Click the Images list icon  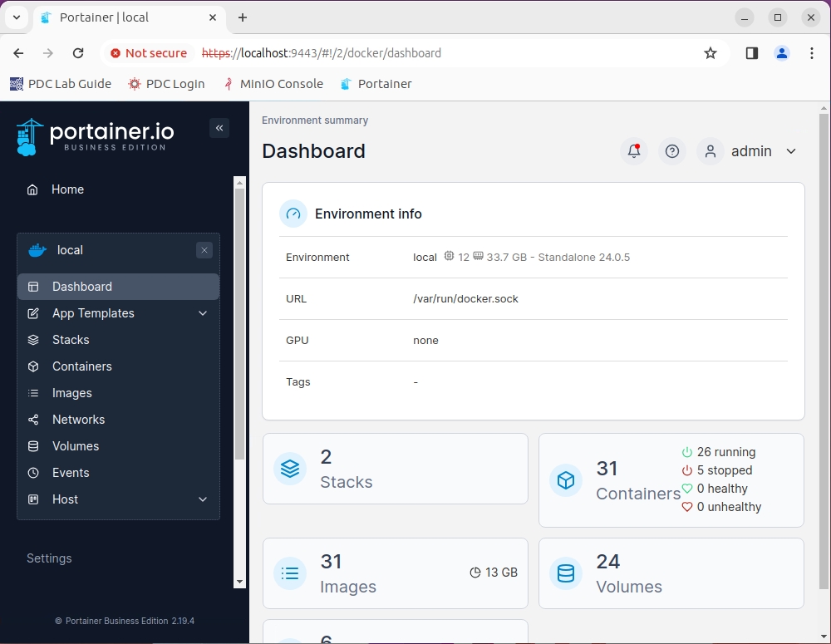point(290,573)
